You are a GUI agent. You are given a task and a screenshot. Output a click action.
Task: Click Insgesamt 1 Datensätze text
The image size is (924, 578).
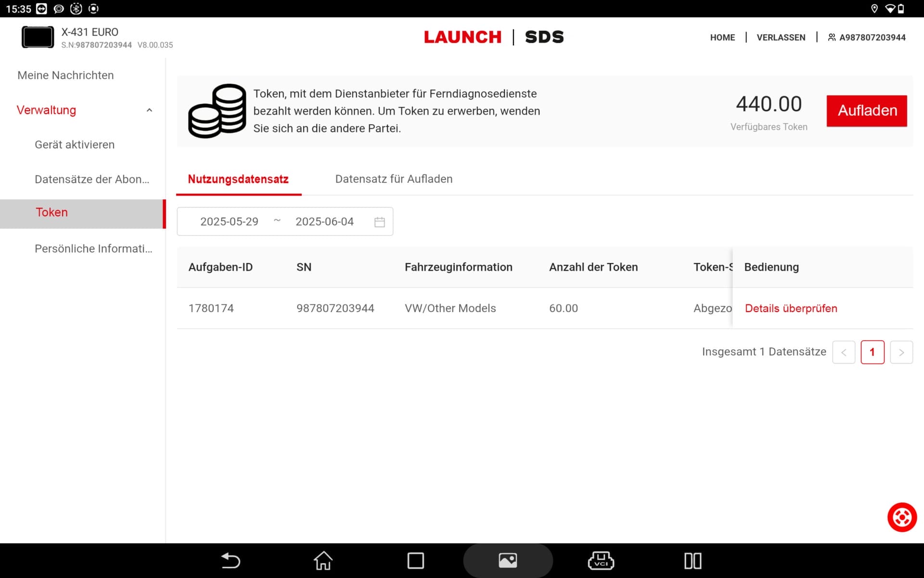pos(764,352)
